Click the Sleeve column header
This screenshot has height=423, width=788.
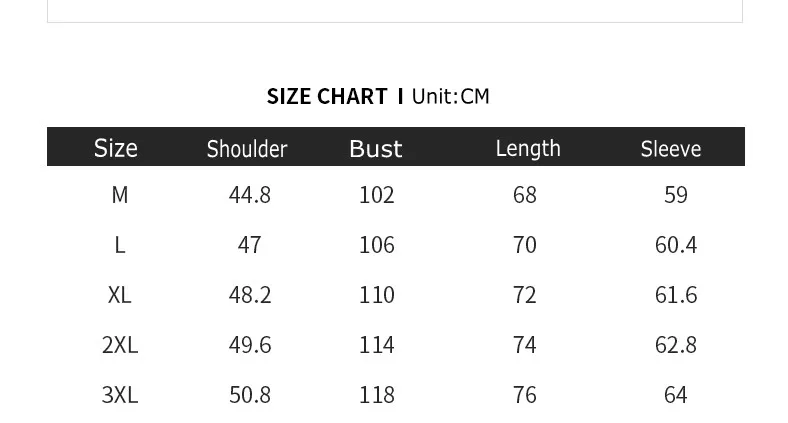coord(670,149)
